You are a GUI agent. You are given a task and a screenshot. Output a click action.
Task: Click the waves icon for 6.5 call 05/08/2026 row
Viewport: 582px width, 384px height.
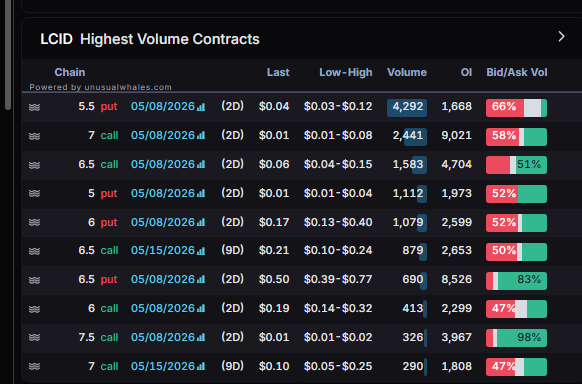tap(34, 165)
